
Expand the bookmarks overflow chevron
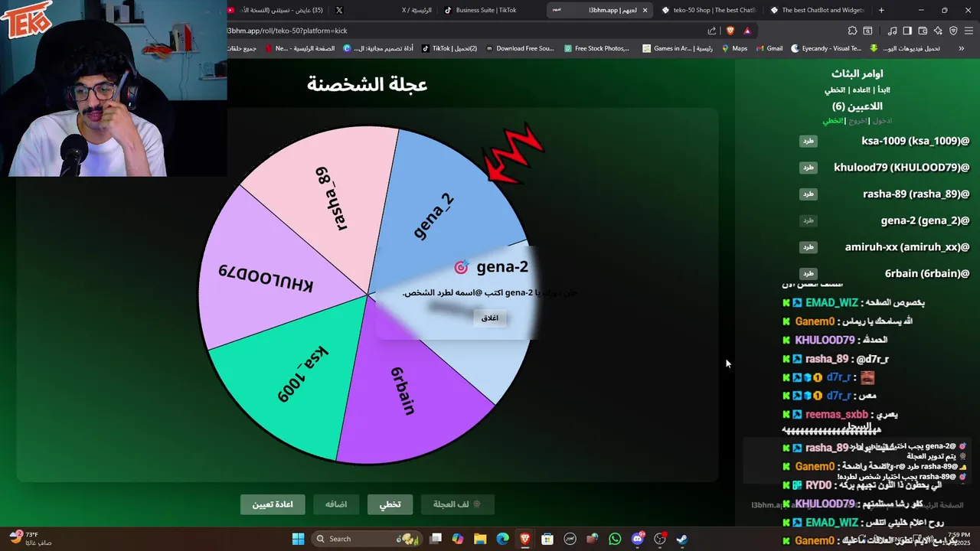click(962, 48)
